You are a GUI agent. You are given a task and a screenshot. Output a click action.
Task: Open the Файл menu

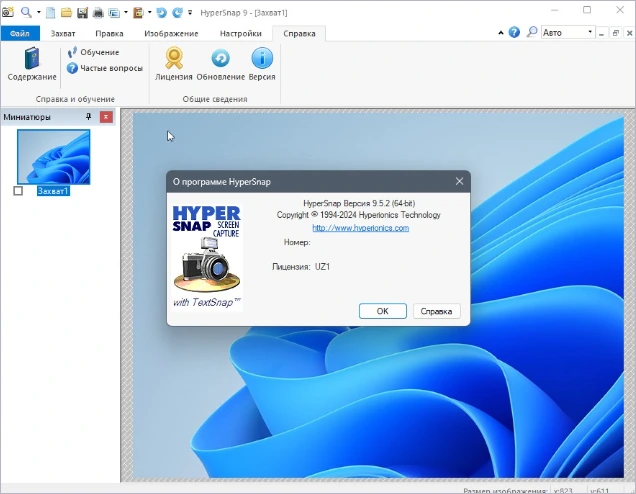tap(20, 33)
